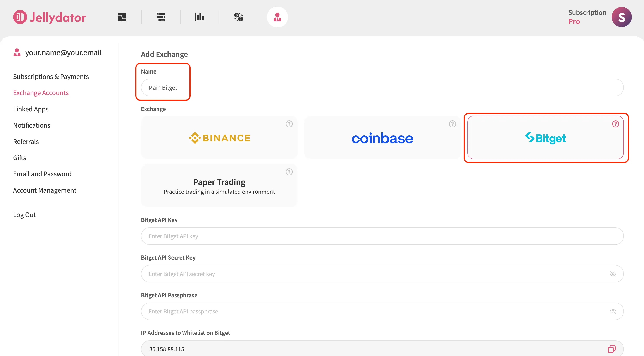Copy the whitelist IP address
644x356 pixels.
tap(611, 349)
